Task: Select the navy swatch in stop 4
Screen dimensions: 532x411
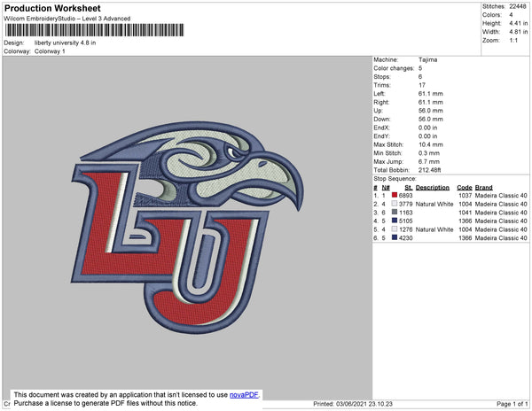Action: pos(395,221)
